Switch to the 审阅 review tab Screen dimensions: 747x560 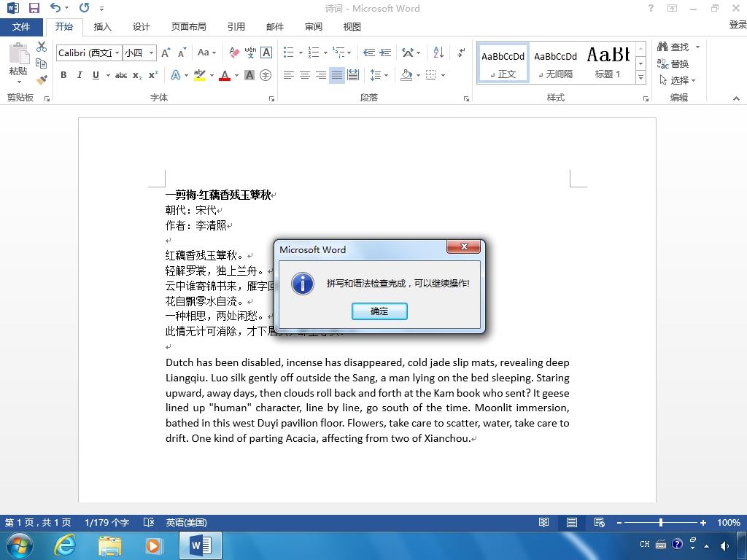(x=314, y=27)
